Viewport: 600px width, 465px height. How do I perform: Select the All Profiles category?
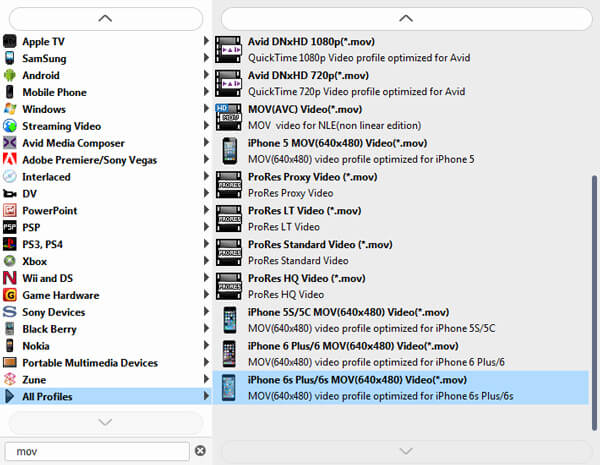coord(106,396)
